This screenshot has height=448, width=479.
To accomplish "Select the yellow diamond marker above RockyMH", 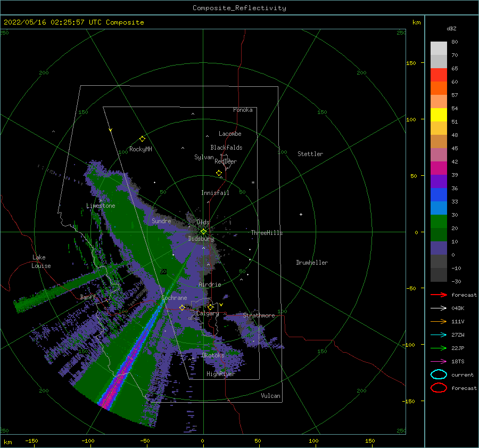I will tap(142, 139).
